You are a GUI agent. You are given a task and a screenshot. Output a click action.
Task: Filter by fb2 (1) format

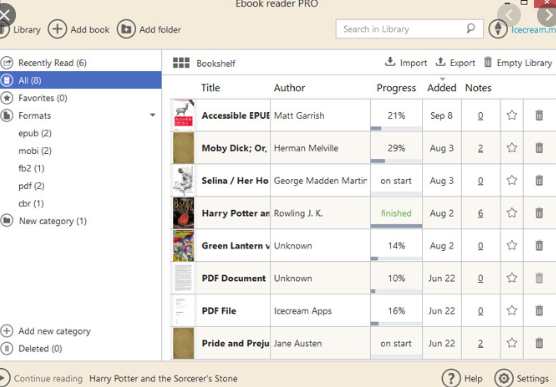[x=31, y=168]
